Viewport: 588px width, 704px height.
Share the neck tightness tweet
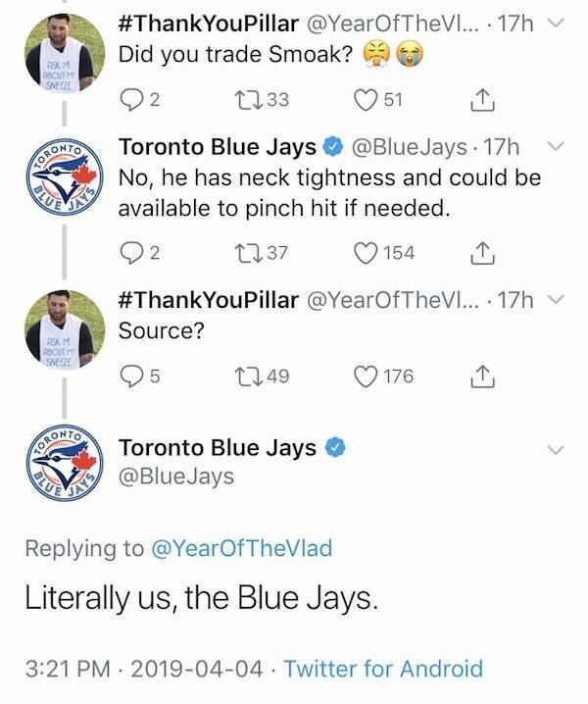(x=481, y=253)
